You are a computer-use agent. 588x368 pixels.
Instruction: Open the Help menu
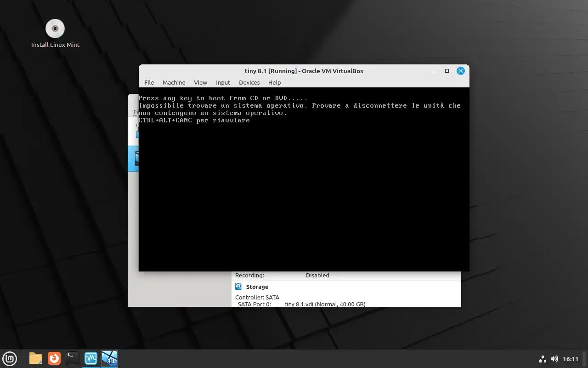[274, 82]
